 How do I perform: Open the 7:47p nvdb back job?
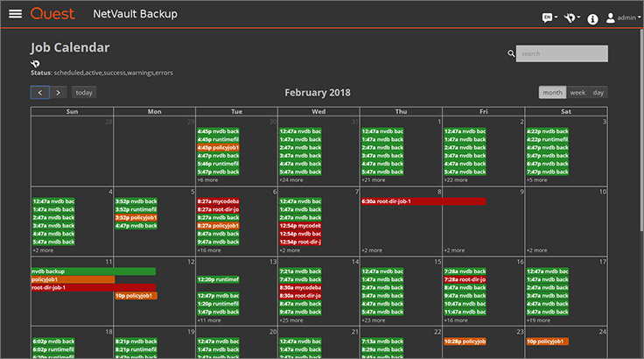[547, 172]
